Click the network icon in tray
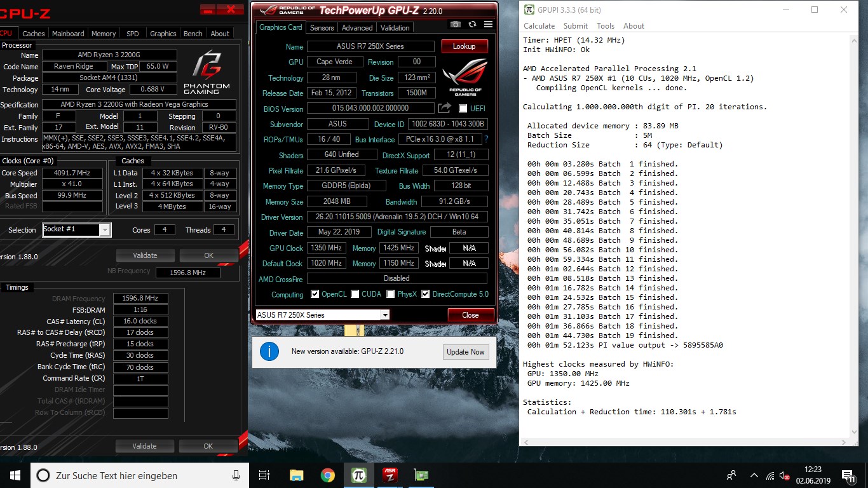The width and height of the screenshot is (868, 488). [770, 475]
